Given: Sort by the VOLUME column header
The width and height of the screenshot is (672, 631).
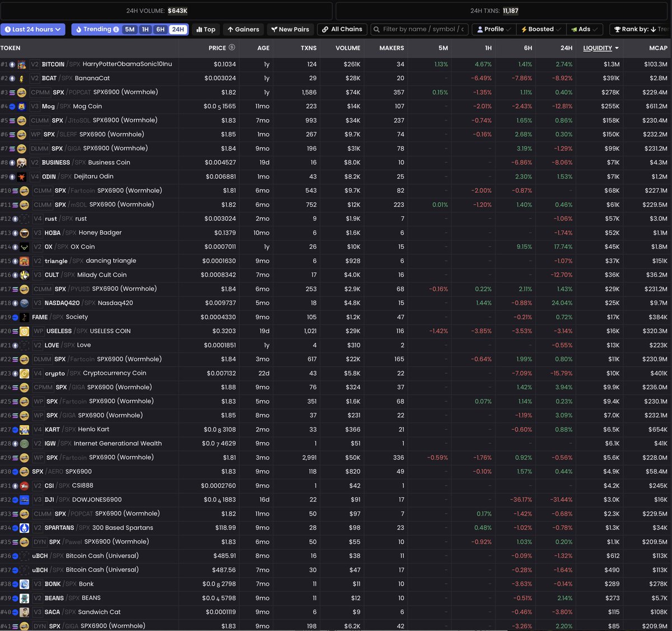Looking at the screenshot, I should 348,48.
